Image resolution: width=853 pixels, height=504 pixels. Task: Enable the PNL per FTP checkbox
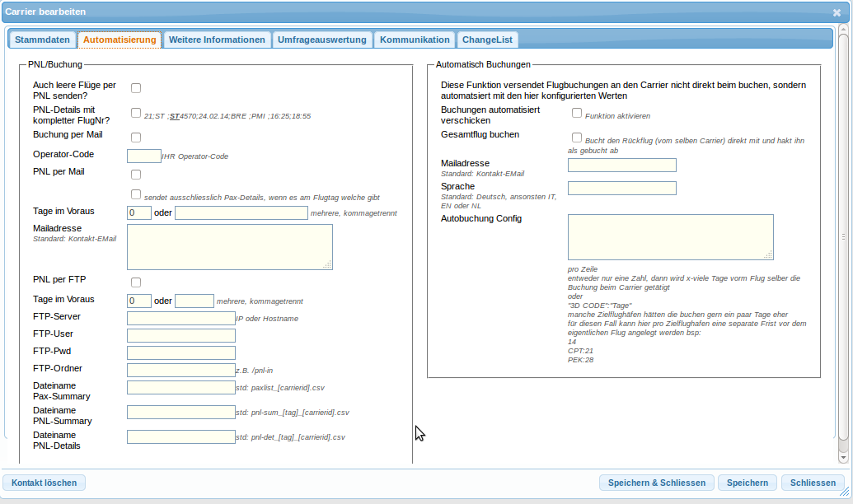tap(136, 282)
